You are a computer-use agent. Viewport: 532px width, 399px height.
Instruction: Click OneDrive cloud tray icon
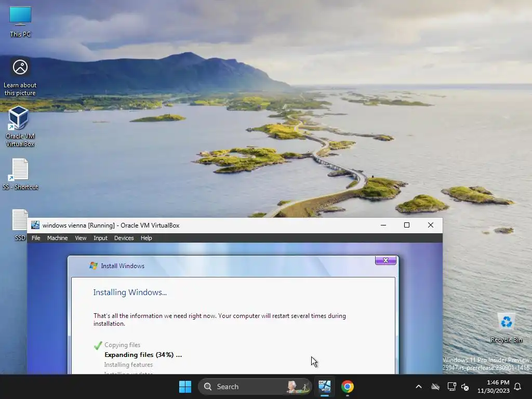[x=435, y=387]
